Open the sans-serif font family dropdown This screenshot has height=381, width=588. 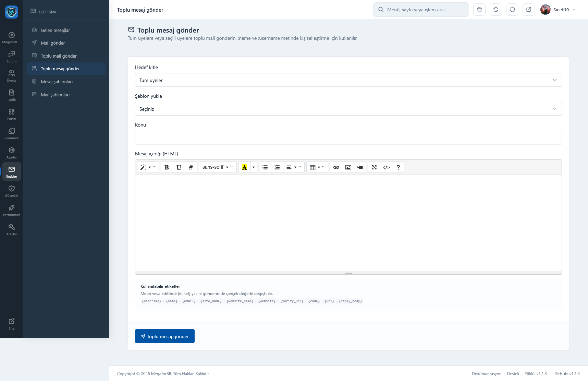(x=218, y=167)
